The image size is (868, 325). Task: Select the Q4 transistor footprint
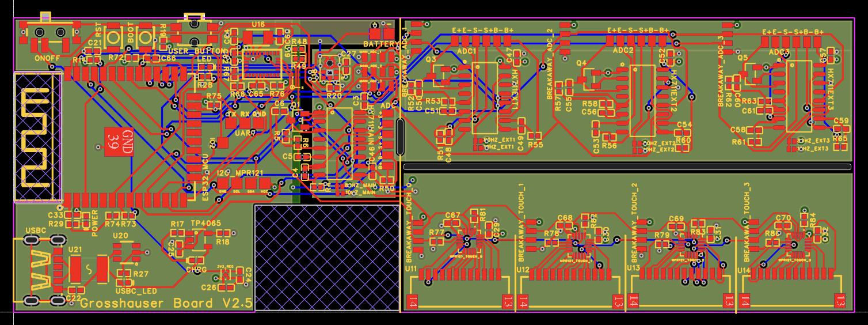click(592, 79)
